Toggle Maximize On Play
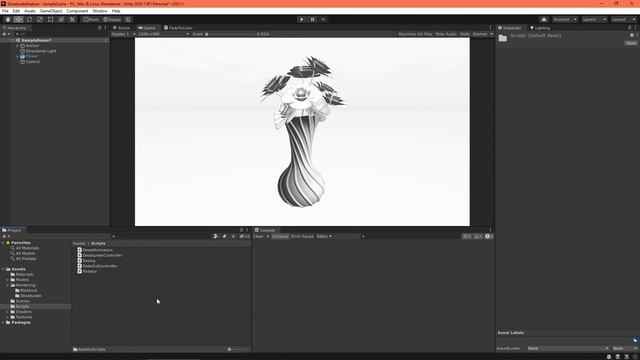The width and height of the screenshot is (640, 360). 415,34
